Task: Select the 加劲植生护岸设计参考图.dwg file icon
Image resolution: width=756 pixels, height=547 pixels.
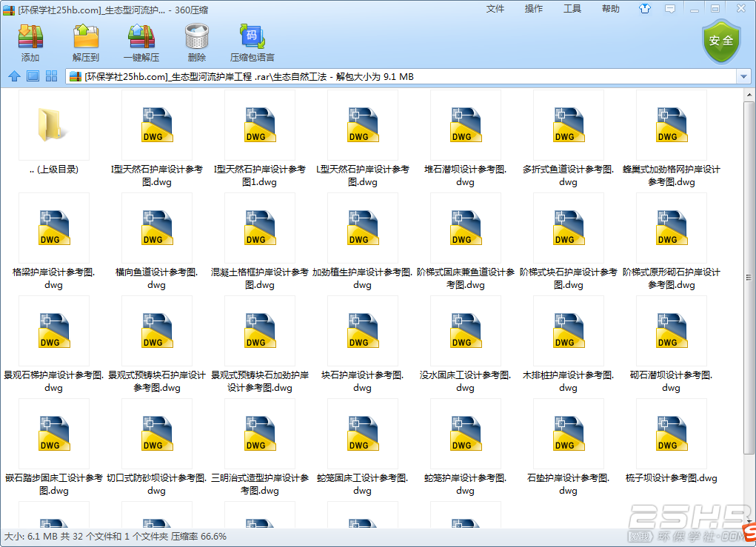Action: tap(363, 228)
